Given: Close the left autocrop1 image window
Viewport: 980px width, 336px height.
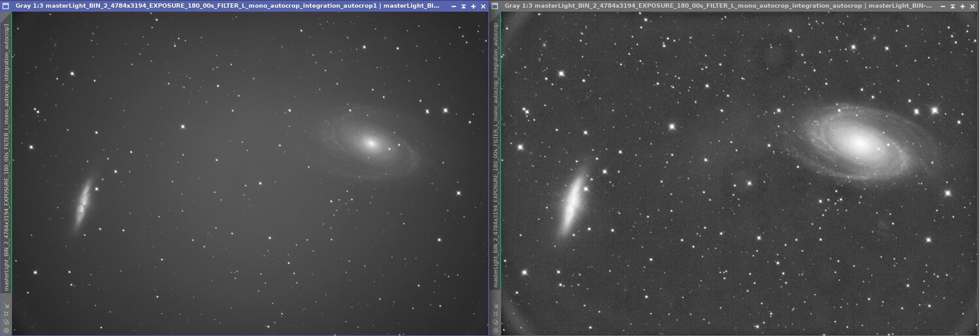Looking at the screenshot, I should point(483,7).
